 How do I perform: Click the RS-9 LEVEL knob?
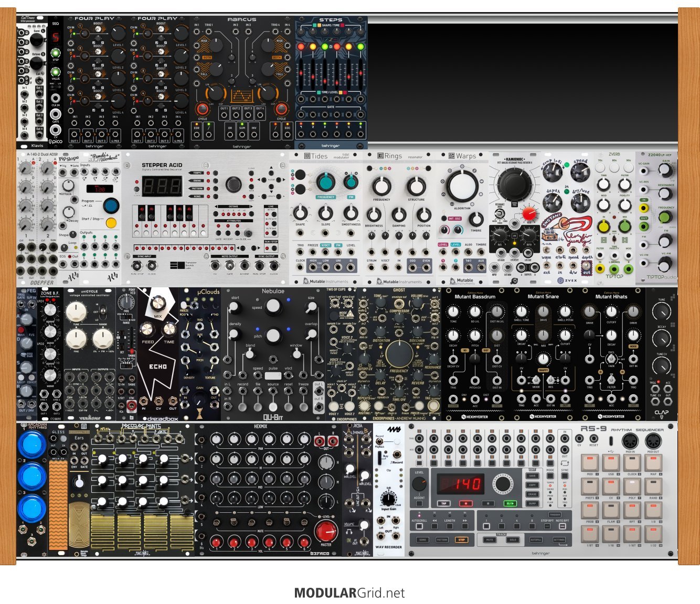click(x=419, y=484)
